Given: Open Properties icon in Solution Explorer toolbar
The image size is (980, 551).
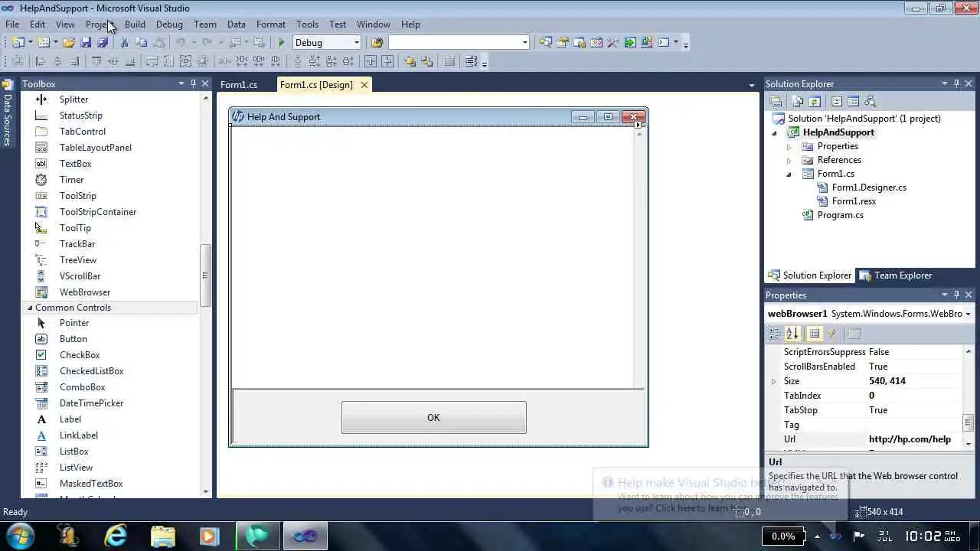Looking at the screenshot, I should pyautogui.click(x=776, y=101).
